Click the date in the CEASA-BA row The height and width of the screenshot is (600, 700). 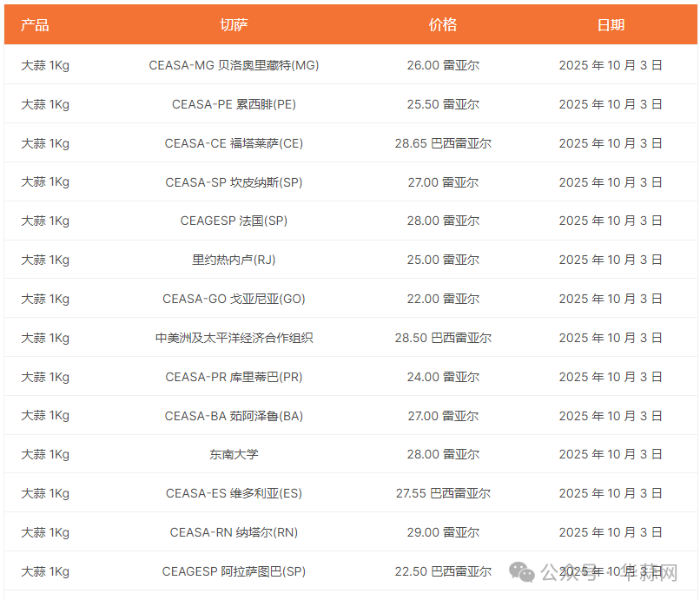611,416
